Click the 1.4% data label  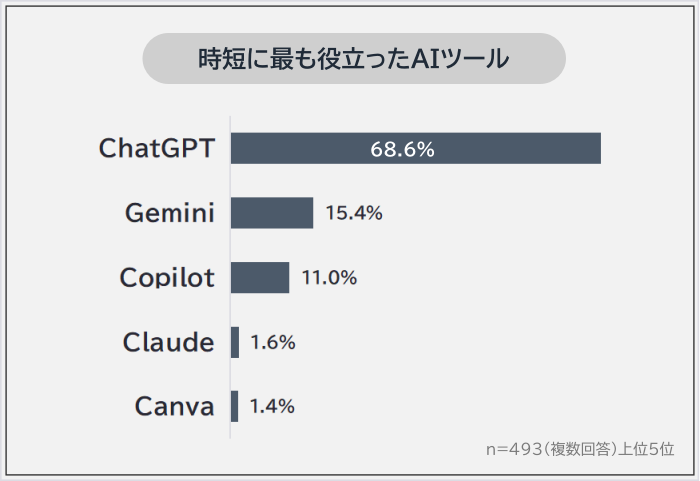click(x=272, y=407)
